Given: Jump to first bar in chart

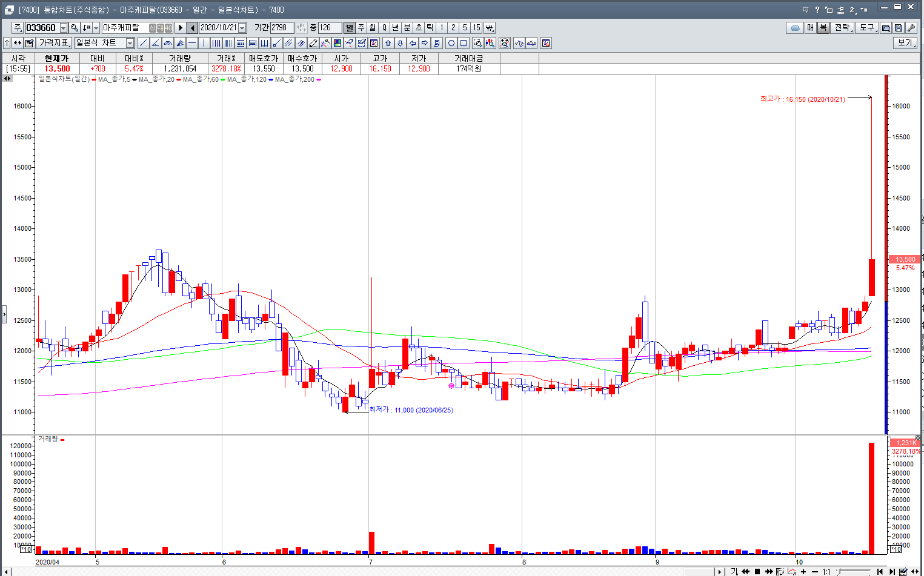Looking at the screenshot, I should (x=880, y=571).
